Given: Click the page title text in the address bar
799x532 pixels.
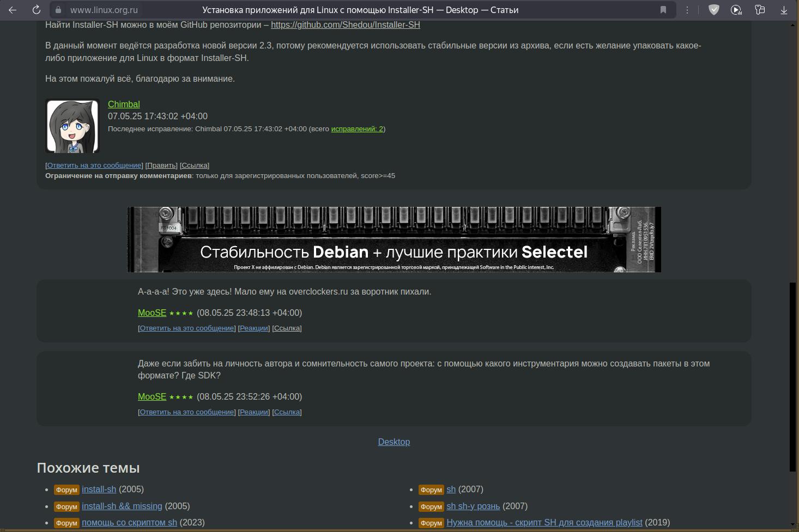Looking at the screenshot, I should [x=360, y=10].
